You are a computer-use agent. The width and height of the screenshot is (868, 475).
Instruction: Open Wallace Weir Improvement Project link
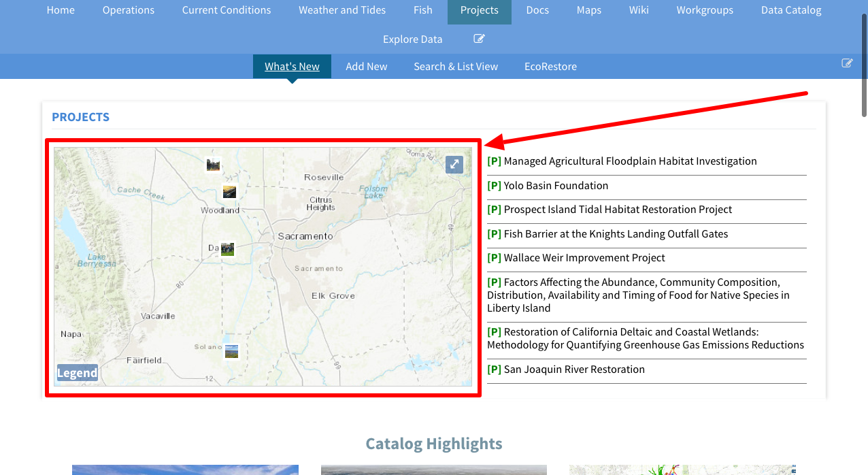click(x=584, y=258)
